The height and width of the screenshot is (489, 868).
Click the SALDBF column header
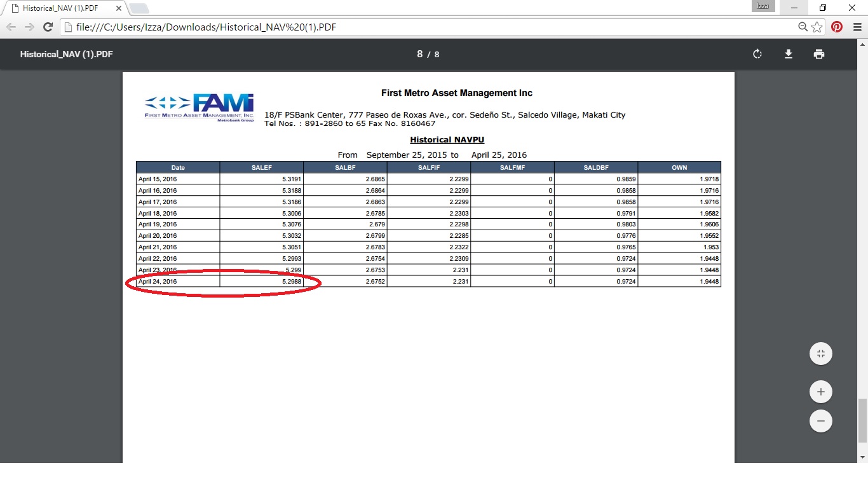(x=596, y=168)
